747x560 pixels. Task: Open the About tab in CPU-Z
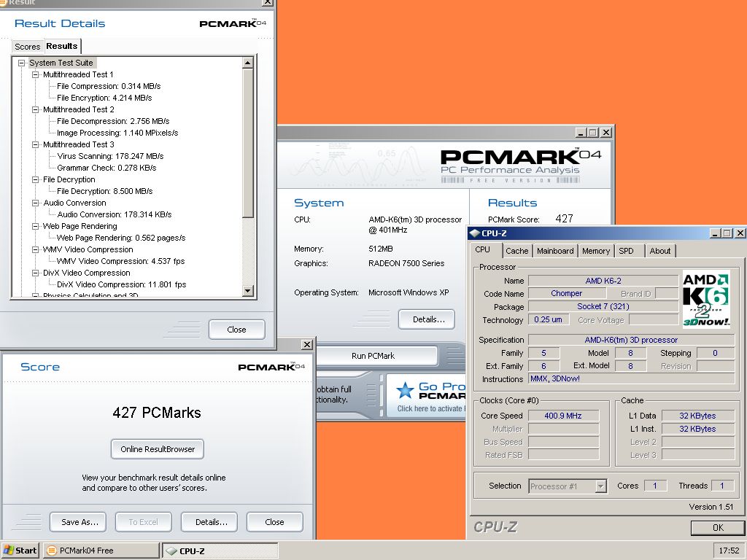point(660,251)
